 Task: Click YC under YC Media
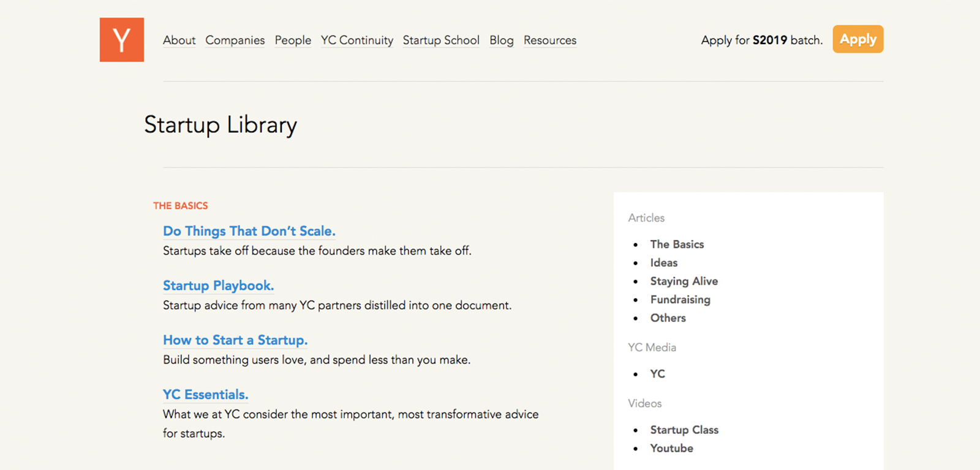[658, 374]
